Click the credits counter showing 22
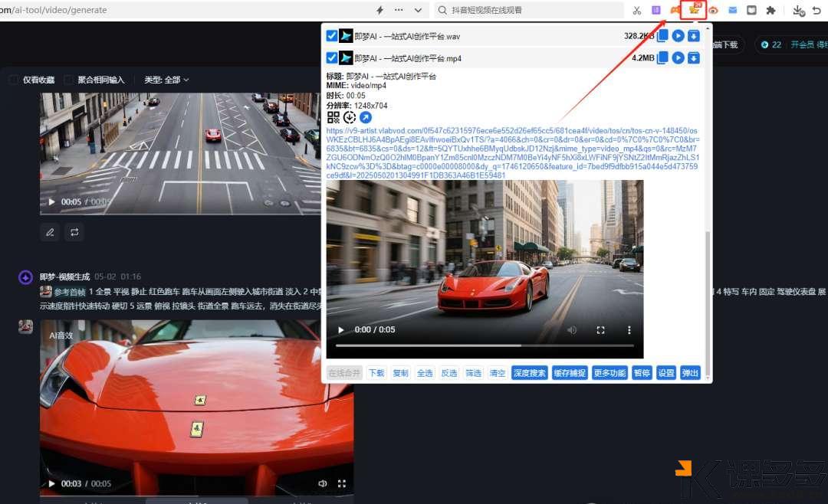 771,45
